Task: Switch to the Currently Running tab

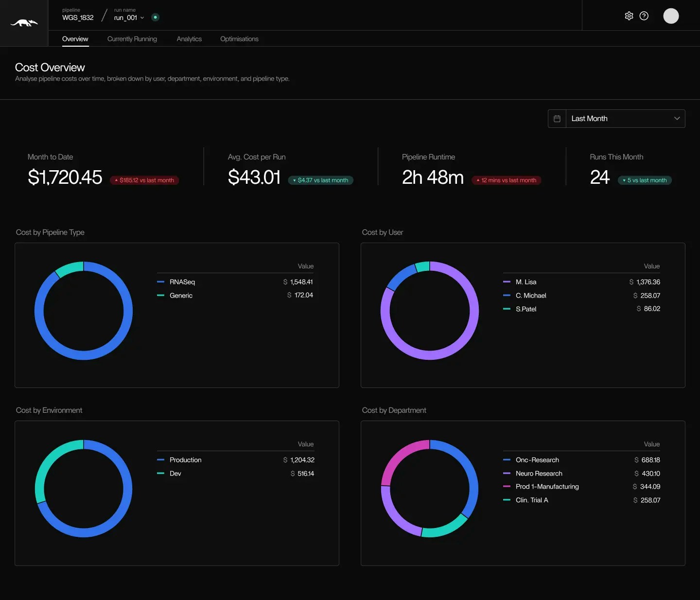Action: 132,39
